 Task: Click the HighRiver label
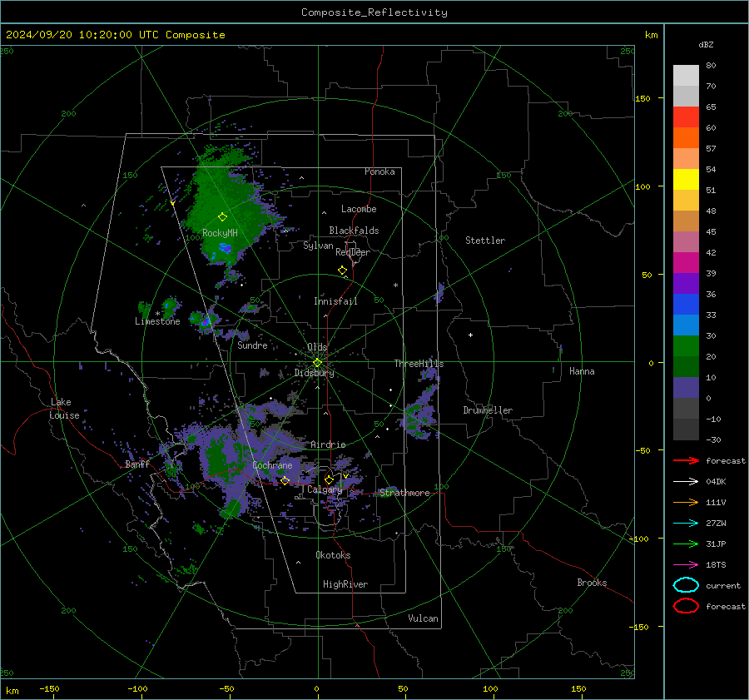[345, 584]
